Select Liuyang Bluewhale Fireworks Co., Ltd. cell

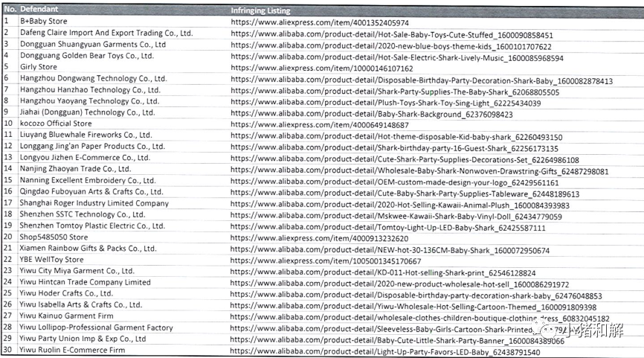(x=86, y=135)
